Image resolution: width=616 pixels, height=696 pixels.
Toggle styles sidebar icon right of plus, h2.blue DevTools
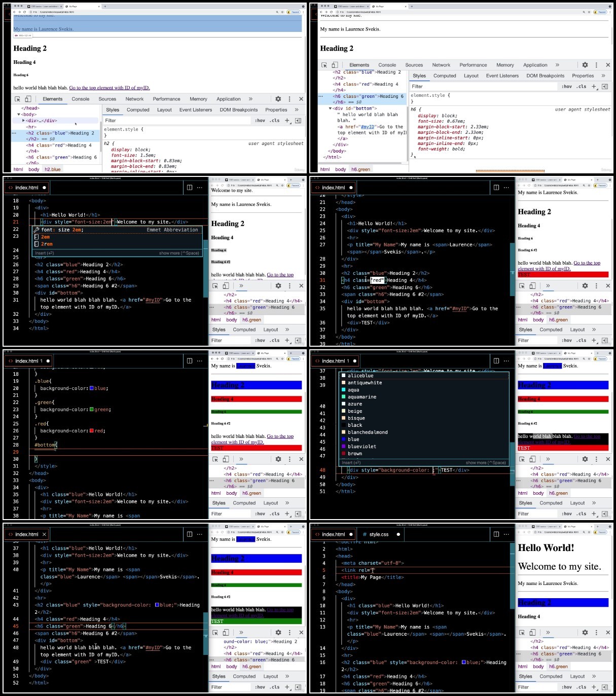click(298, 121)
